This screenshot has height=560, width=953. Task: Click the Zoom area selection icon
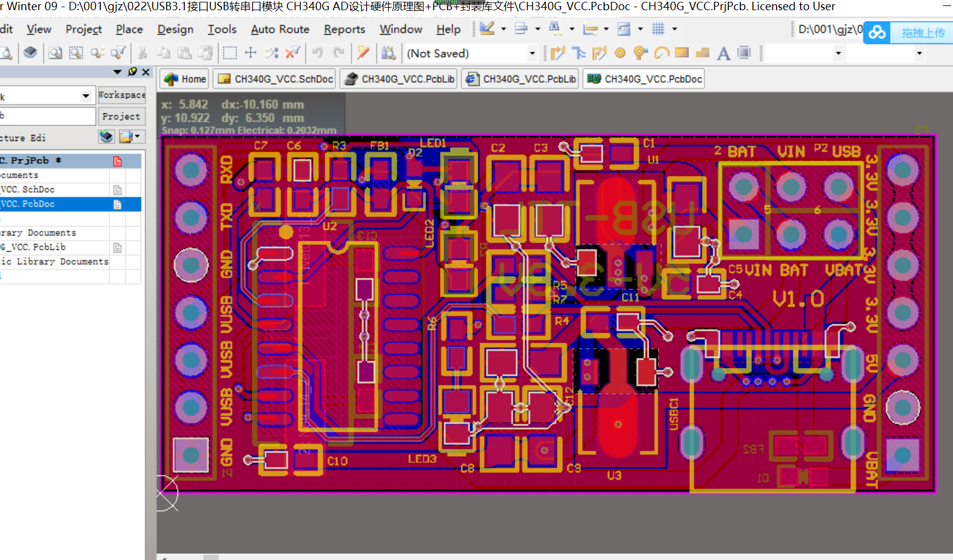point(76,53)
